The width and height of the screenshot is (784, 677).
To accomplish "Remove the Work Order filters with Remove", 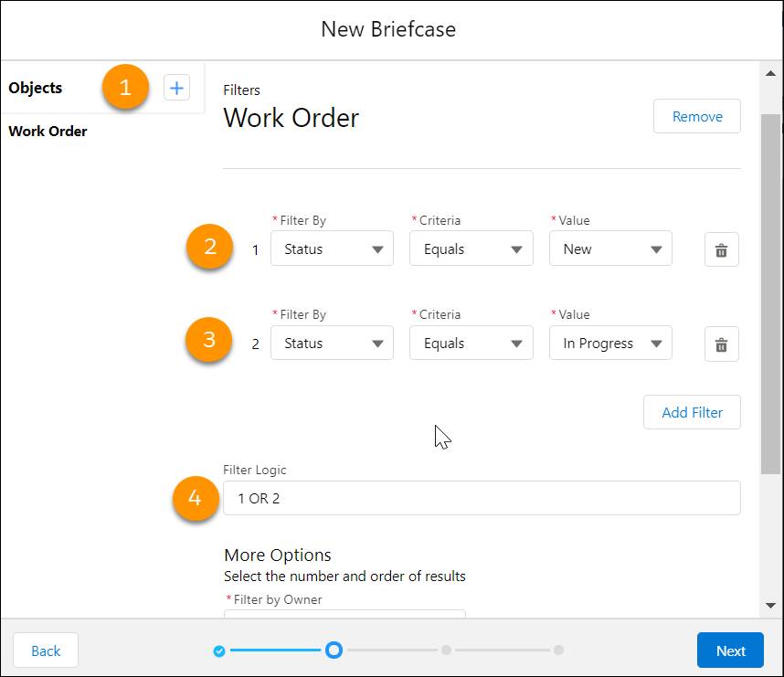I will [696, 116].
